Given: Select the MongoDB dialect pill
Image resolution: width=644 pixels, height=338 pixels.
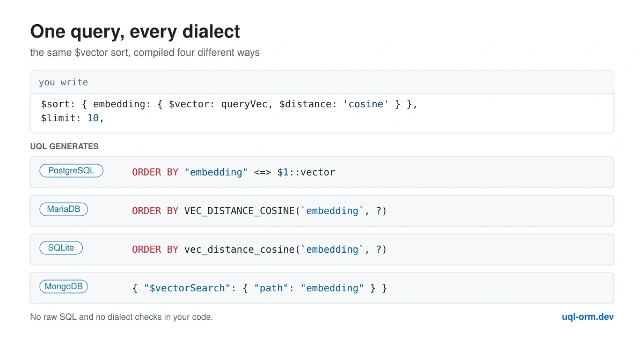Looking at the screenshot, I should (63, 287).
